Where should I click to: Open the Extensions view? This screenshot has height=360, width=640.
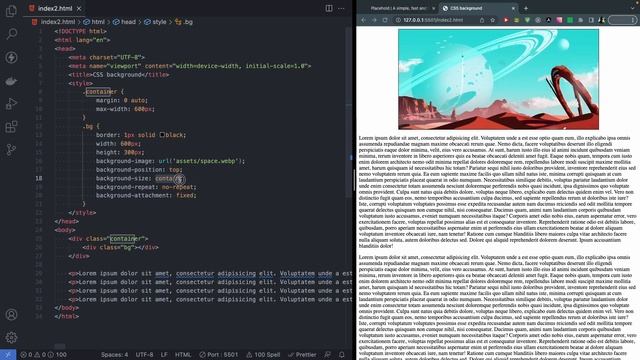11,127
